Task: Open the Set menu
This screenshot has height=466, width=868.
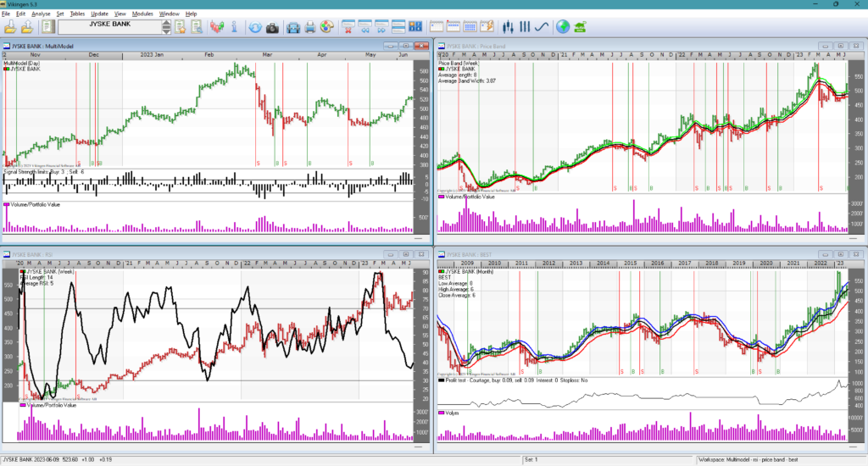Action: 60,14
